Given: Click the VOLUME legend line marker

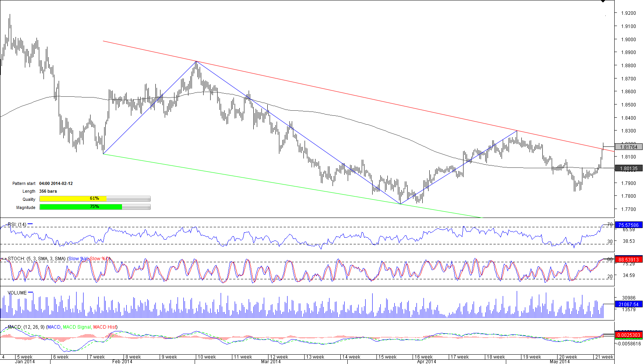Looking at the screenshot, I should (31, 293).
